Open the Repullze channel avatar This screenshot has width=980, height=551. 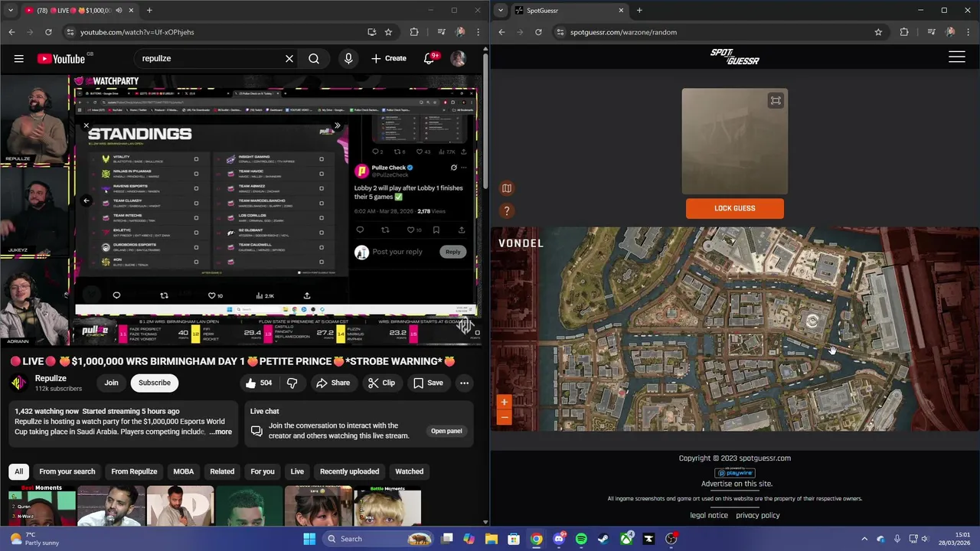(x=19, y=383)
